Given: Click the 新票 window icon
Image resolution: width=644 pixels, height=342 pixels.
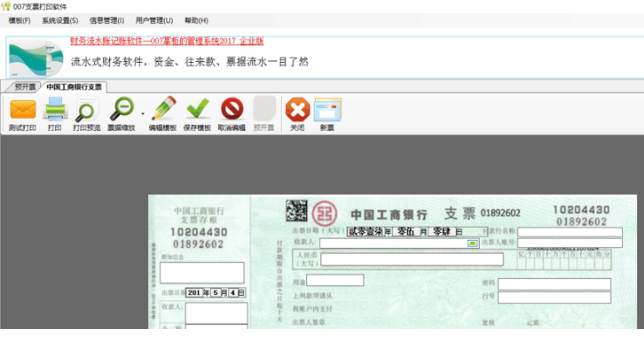Looking at the screenshot, I should pos(327,109).
